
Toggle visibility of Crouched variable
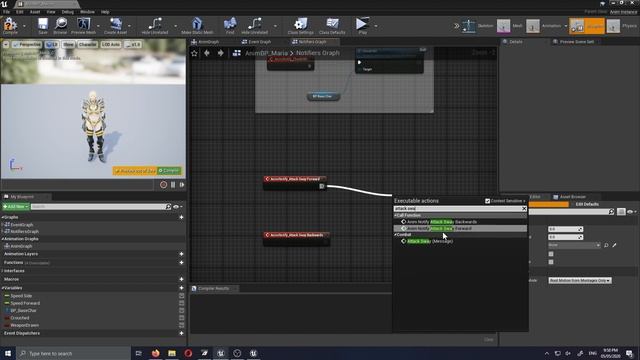181,318
